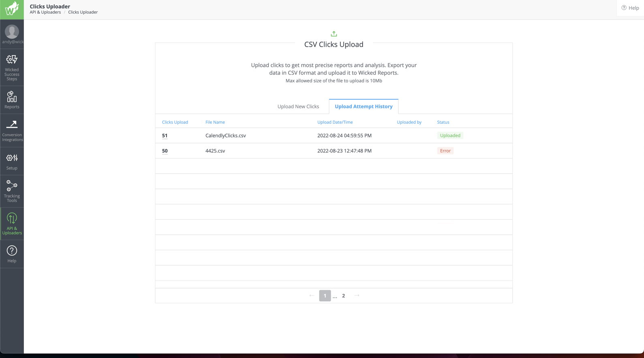The width and height of the screenshot is (644, 358).
Task: Sort by File Name column header
Action: [215, 122]
